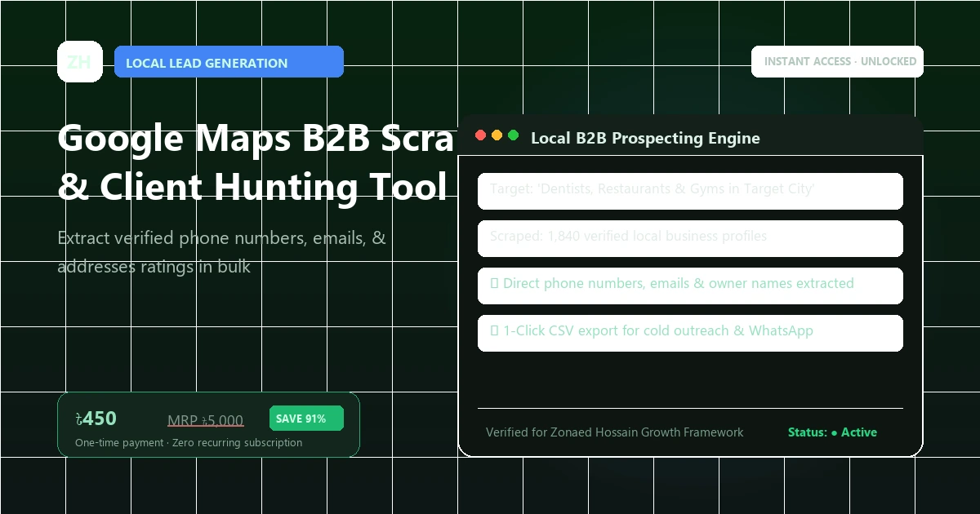Viewport: 980px width, 514px height.
Task: Click the green window dot
Action: click(x=513, y=135)
